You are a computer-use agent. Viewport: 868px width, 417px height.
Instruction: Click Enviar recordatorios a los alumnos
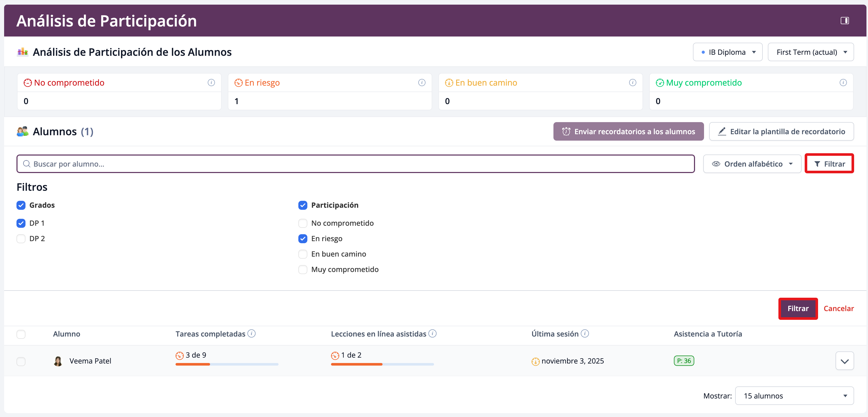click(x=628, y=132)
